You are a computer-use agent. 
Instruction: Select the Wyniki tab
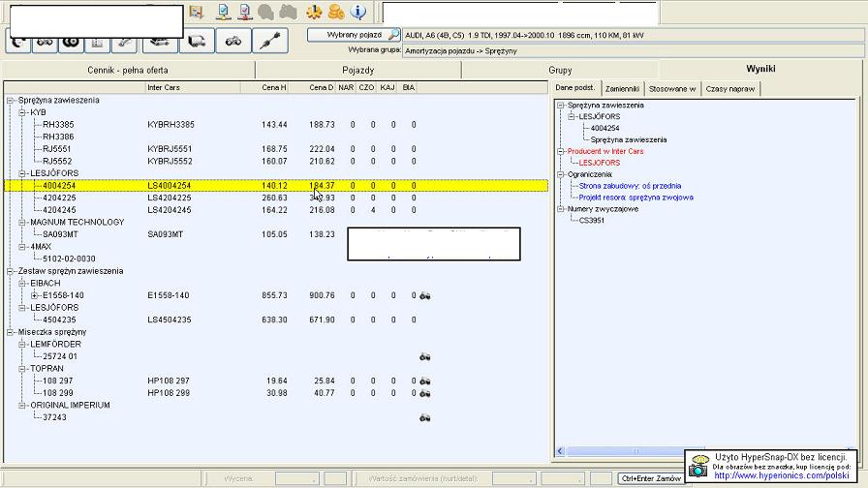(760, 69)
